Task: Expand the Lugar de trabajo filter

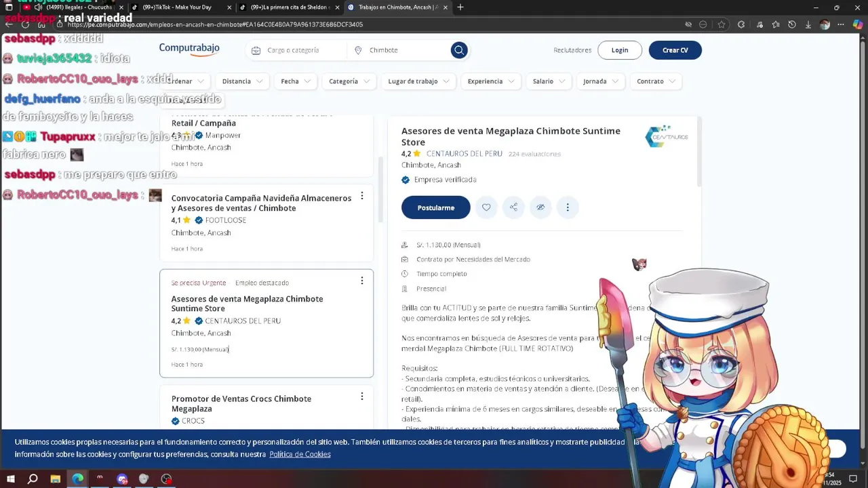Action: point(418,81)
